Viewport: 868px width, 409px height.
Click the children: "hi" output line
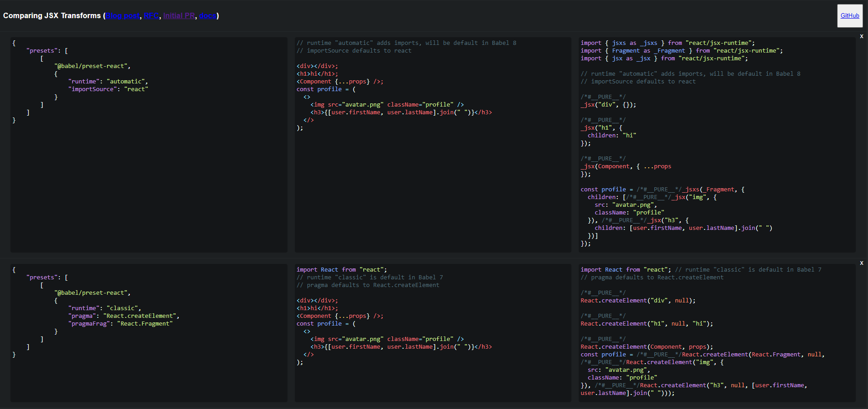[612, 136]
